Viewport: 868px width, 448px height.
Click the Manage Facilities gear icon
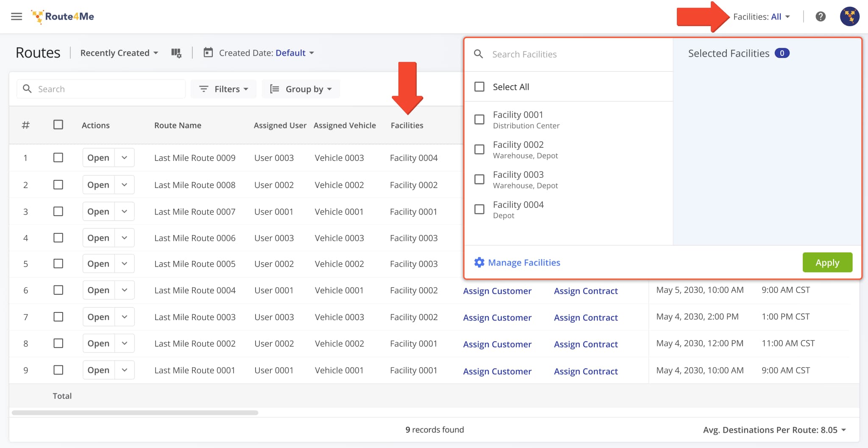coord(479,263)
